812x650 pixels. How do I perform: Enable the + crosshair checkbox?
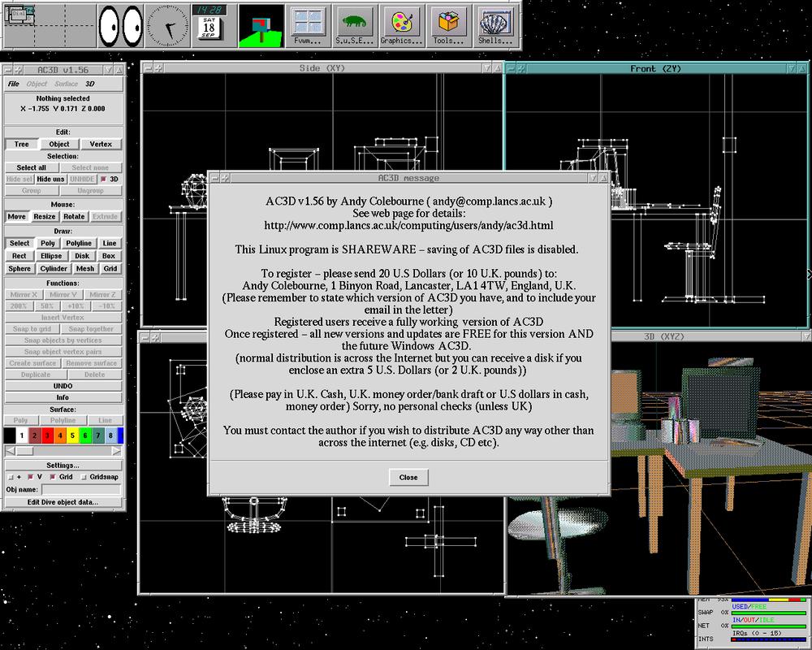click(x=11, y=477)
